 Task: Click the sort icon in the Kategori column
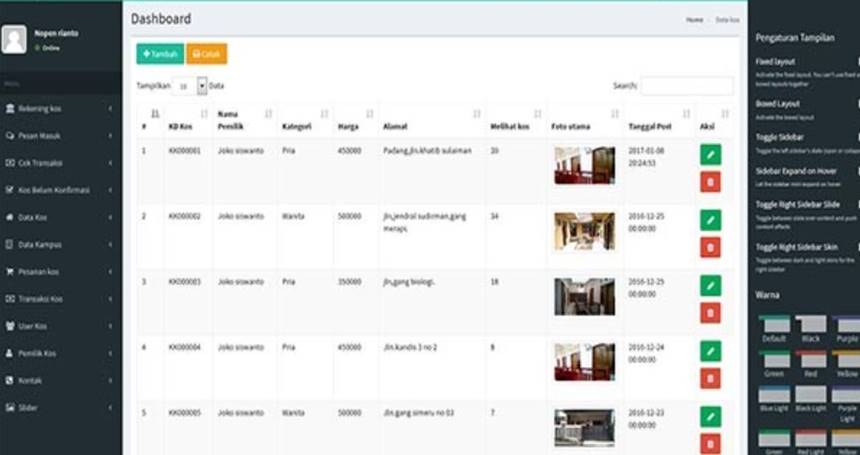click(x=326, y=114)
